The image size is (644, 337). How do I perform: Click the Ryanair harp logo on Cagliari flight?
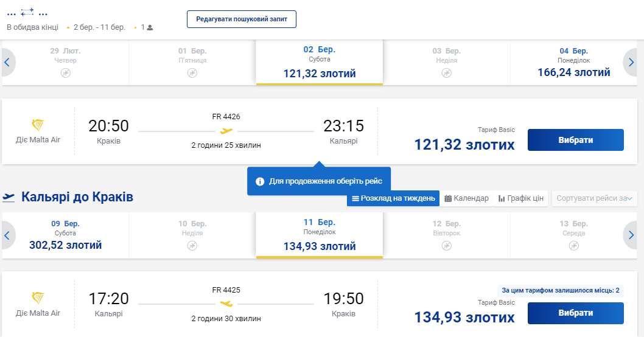pos(38,299)
